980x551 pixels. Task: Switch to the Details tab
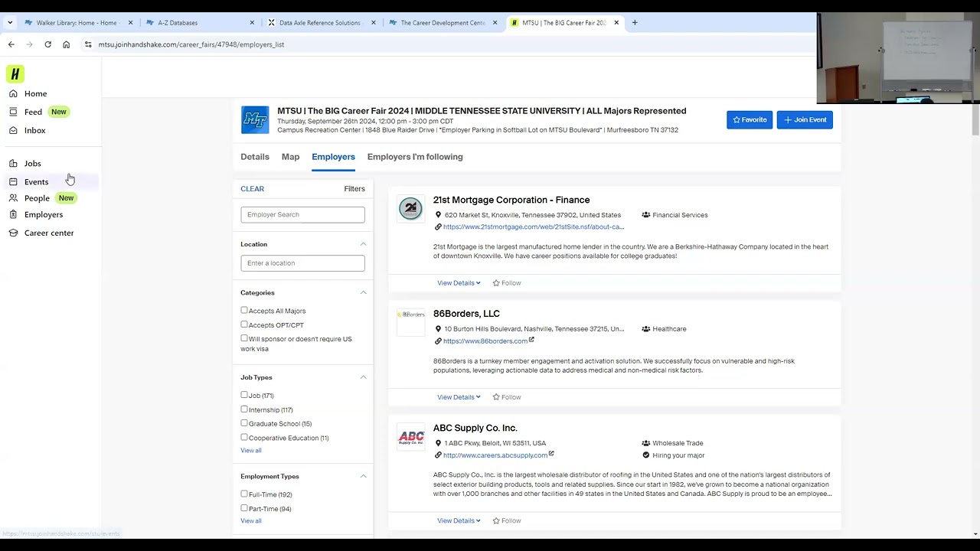(255, 157)
